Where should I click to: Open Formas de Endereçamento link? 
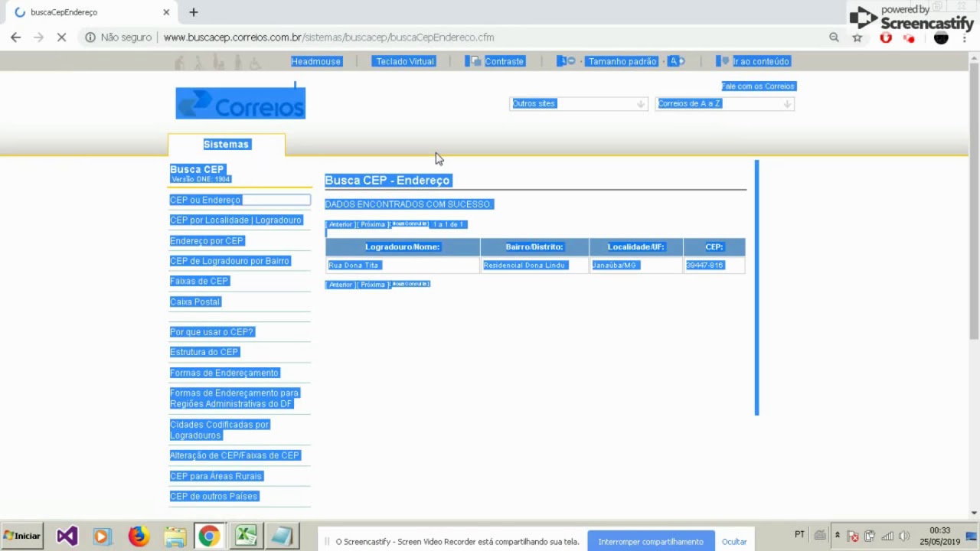[224, 373]
